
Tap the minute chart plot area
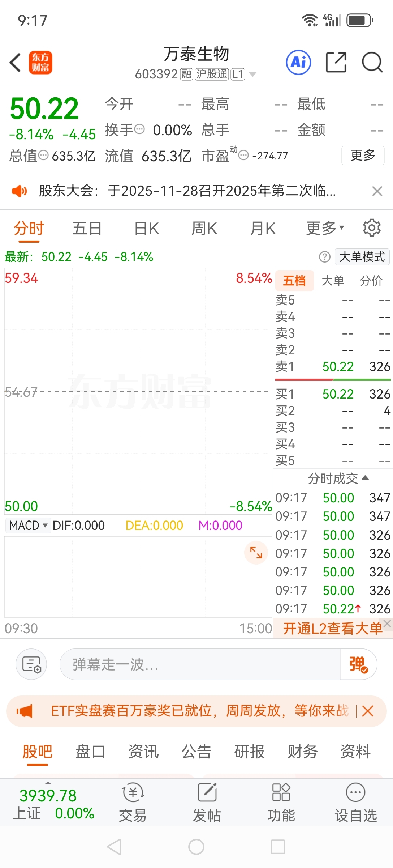click(x=138, y=391)
